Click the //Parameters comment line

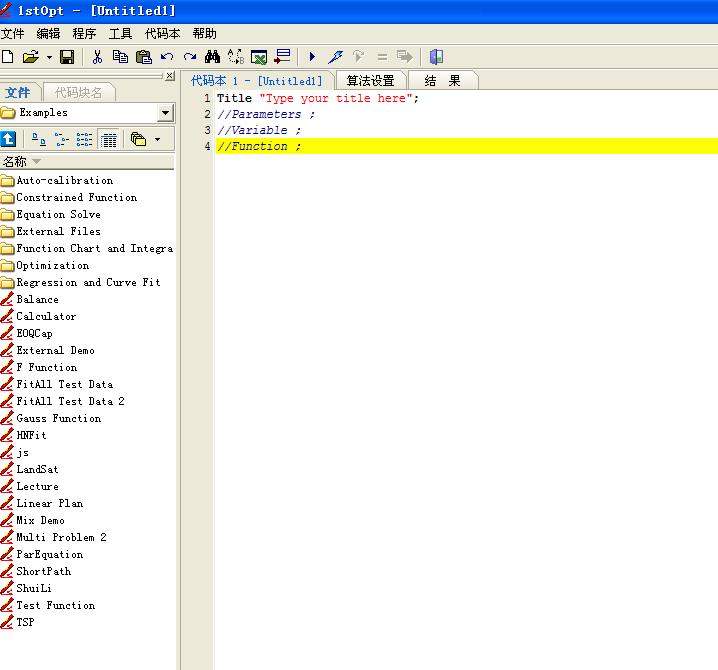(266, 114)
